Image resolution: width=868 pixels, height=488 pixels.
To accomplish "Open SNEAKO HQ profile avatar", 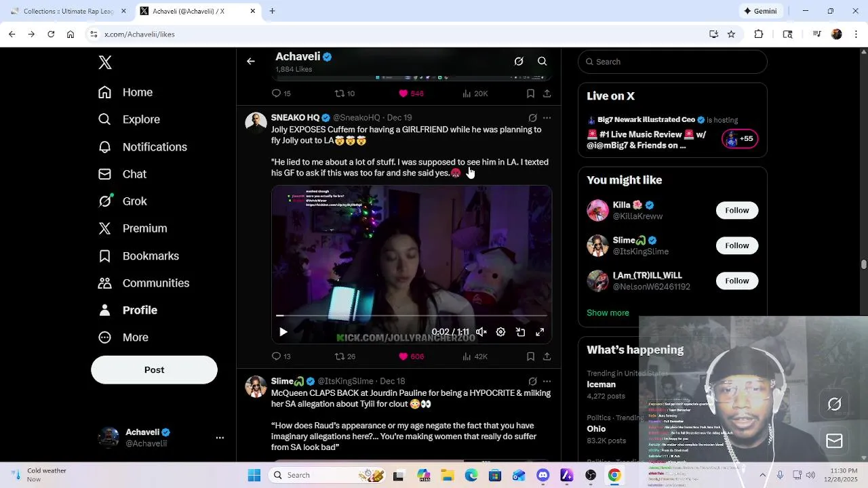I will (256, 123).
